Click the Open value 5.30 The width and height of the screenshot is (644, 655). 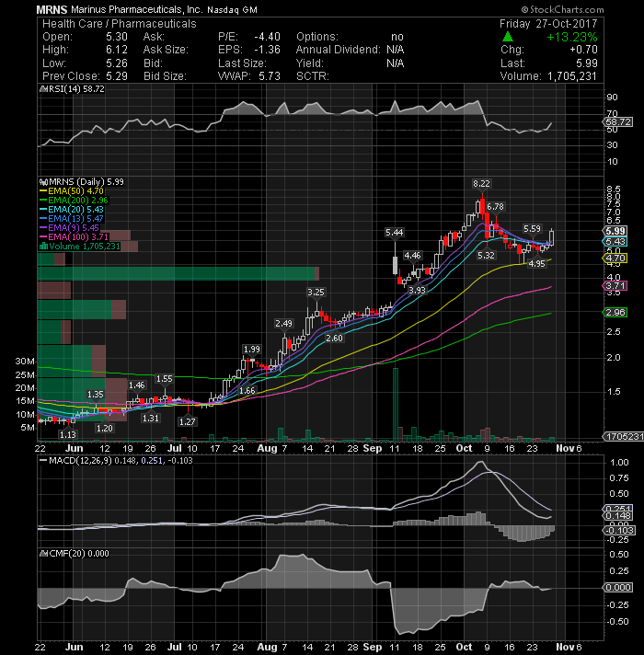coord(117,37)
